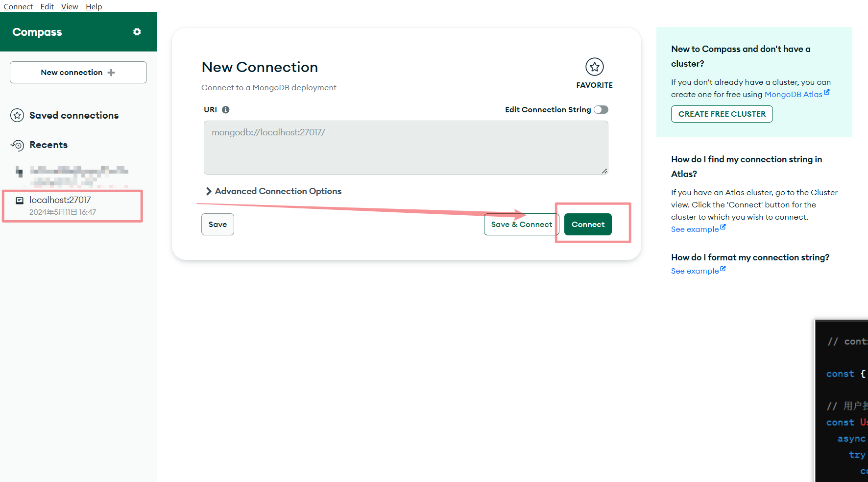The image size is (868, 482).
Task: Click the New connection button
Action: pos(78,73)
